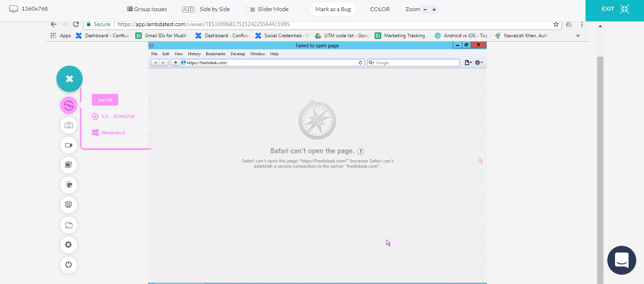Viewport: 644px width, 284px height.
Task: Click Chrome forward arrow
Action: click(65, 24)
